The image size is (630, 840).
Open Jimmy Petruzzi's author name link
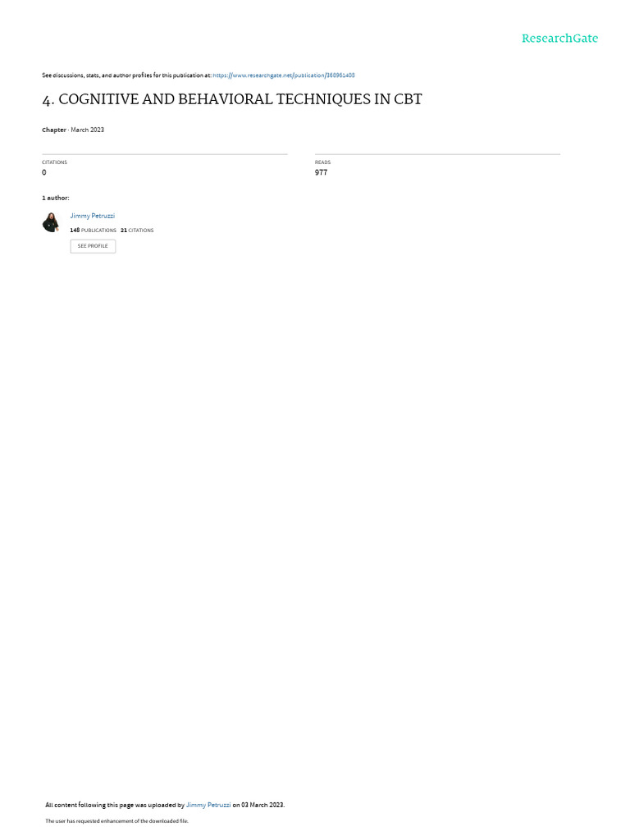pos(92,216)
